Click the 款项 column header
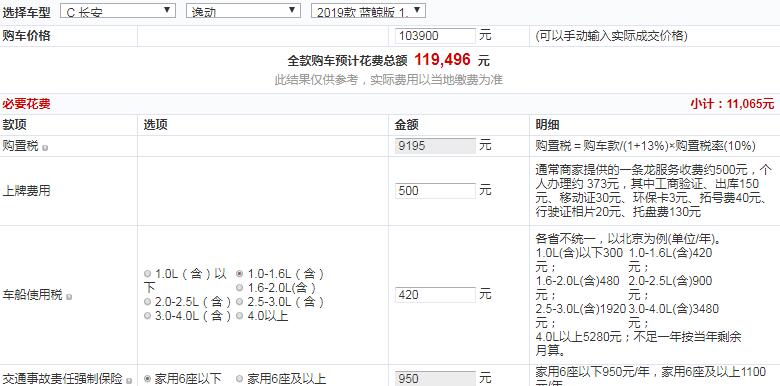Image resolution: width=780 pixels, height=386 pixels. tap(14, 125)
